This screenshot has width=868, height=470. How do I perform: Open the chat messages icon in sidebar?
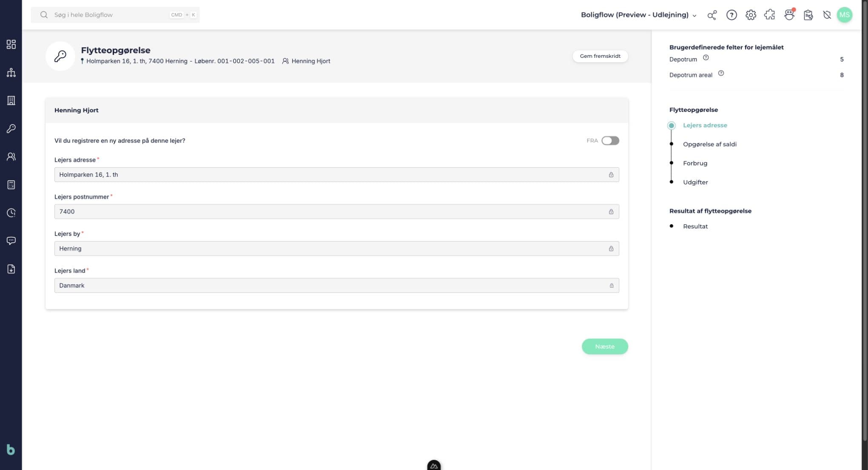click(x=11, y=241)
